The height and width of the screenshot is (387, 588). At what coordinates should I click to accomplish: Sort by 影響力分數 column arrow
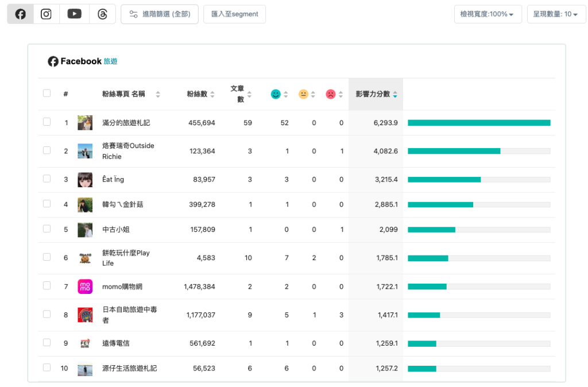click(395, 94)
